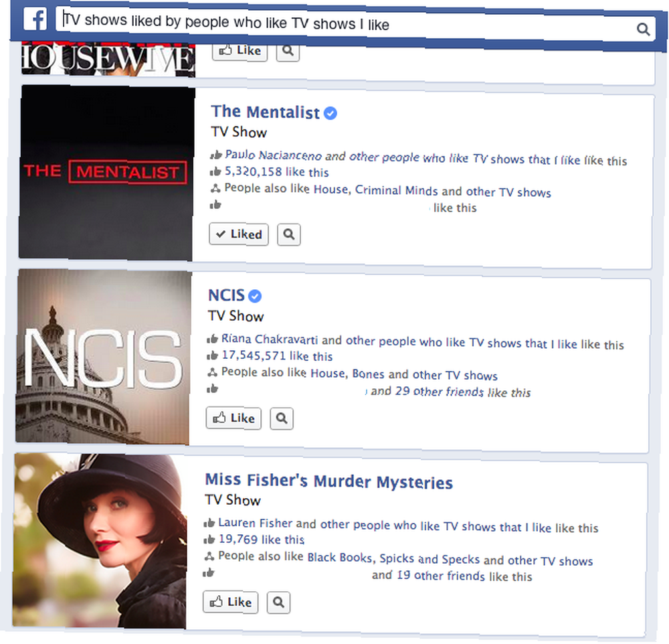Click the search magnifier in the search bar

pyautogui.click(x=643, y=29)
